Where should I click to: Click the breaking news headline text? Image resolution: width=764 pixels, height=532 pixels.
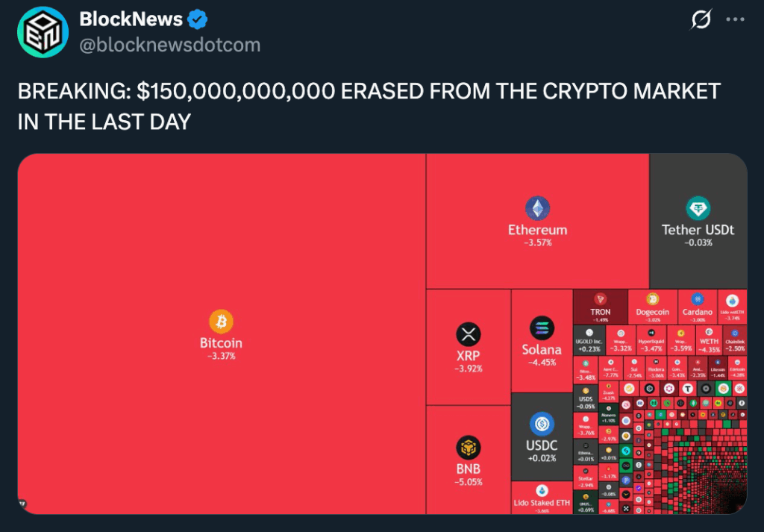[369, 106]
